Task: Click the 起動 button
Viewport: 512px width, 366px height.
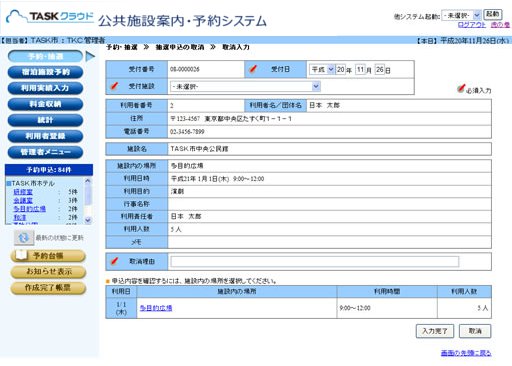Action: [x=492, y=14]
